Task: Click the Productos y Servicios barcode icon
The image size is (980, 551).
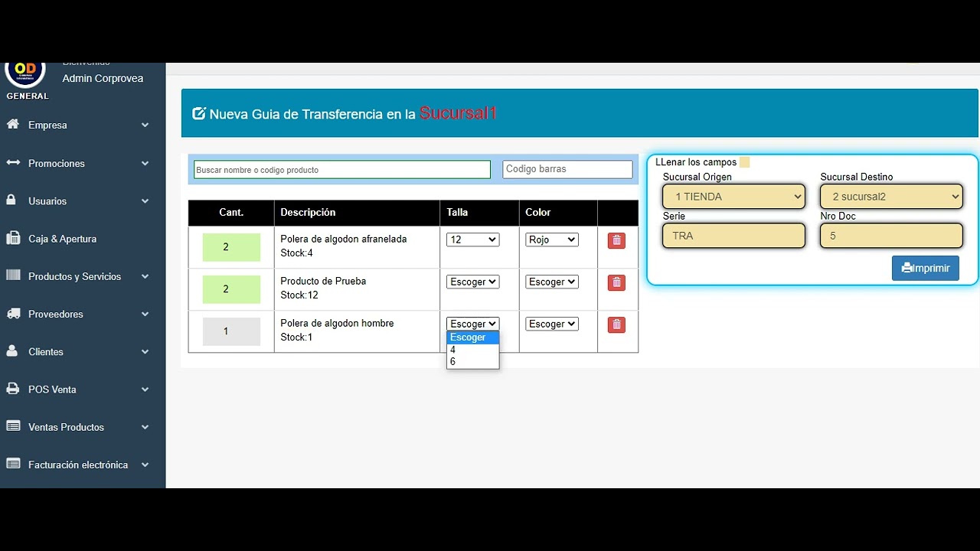Action: (13, 275)
